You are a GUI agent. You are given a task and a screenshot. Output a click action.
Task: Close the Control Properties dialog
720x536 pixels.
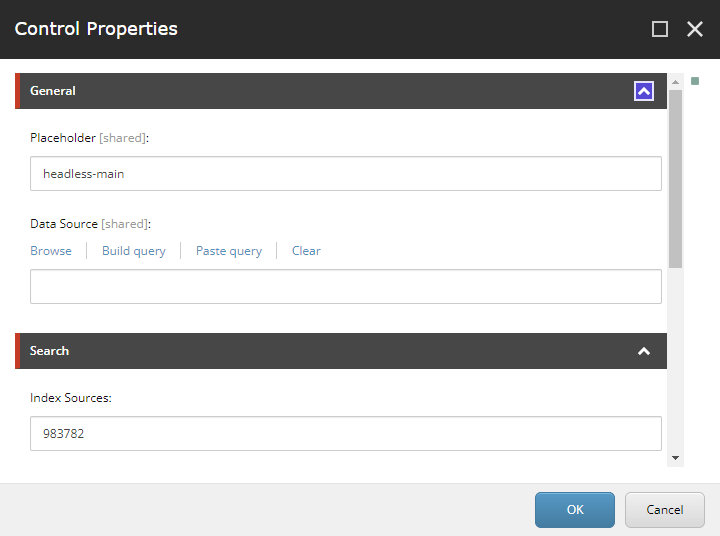(x=695, y=29)
